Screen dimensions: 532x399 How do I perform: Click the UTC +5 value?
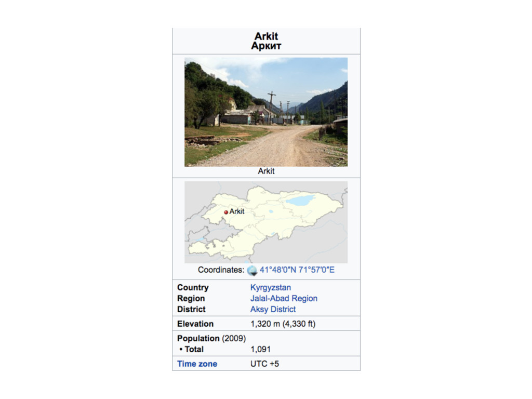[264, 364]
